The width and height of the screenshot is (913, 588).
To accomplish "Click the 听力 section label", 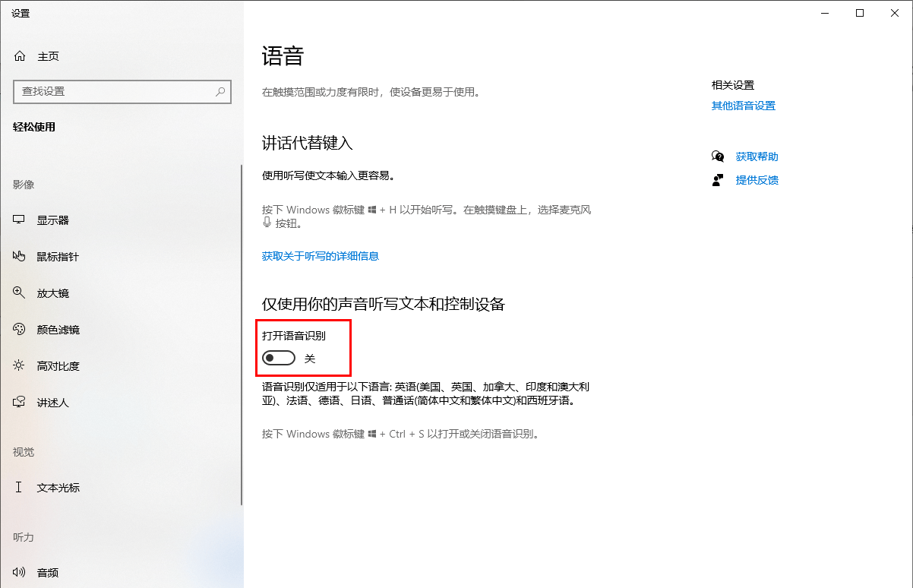I will point(24,537).
